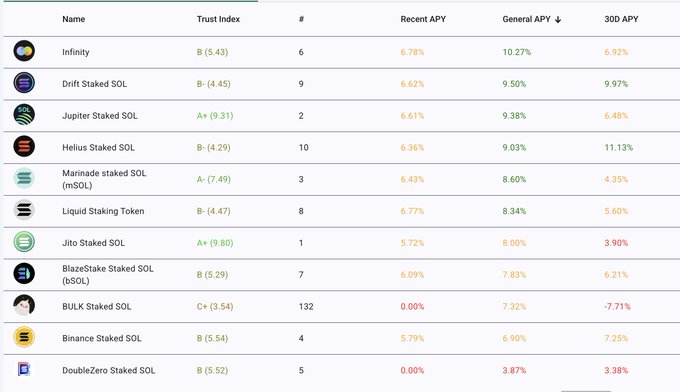Click the Binance Staked SOL logo icon
Image resolution: width=680 pixels, height=392 pixels.
point(24,337)
